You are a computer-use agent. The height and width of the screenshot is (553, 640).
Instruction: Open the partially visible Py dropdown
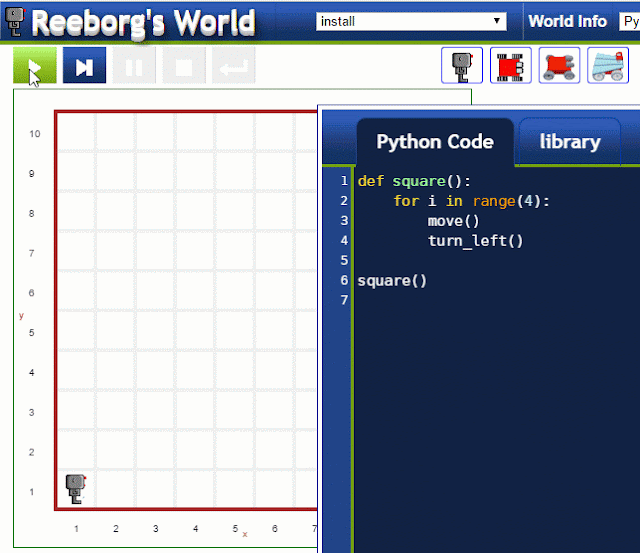click(629, 21)
